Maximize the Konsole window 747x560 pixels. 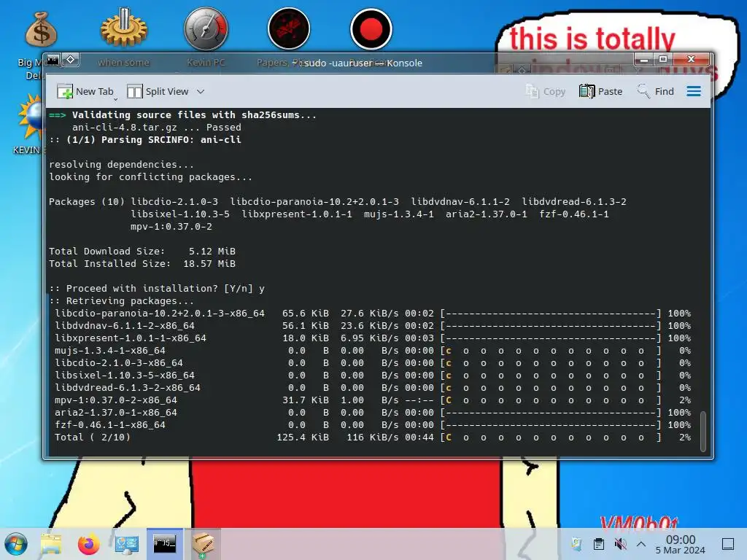point(662,60)
